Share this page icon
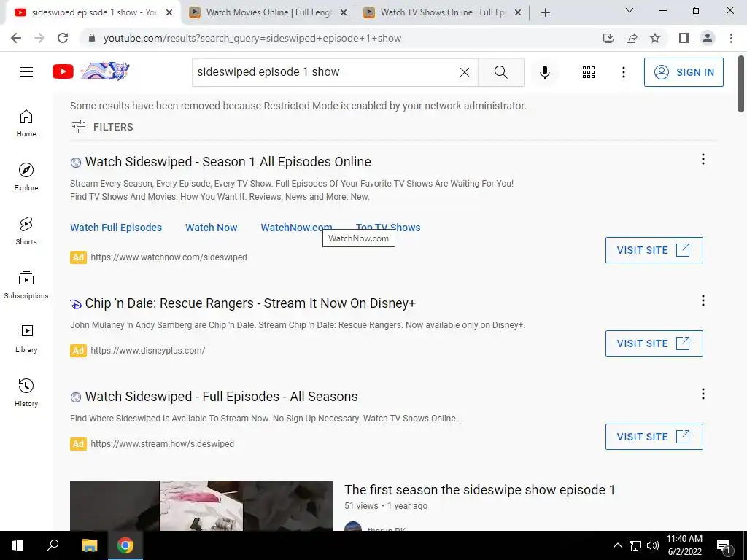The width and height of the screenshot is (747, 560). click(632, 38)
